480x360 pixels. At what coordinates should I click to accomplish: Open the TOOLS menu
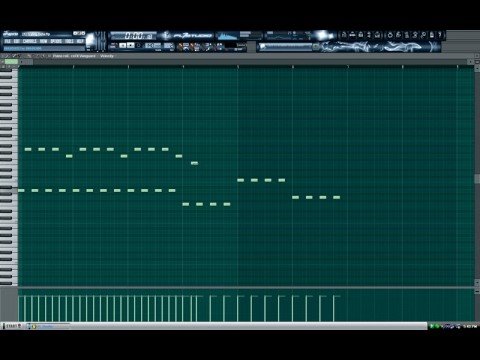pos(69,41)
